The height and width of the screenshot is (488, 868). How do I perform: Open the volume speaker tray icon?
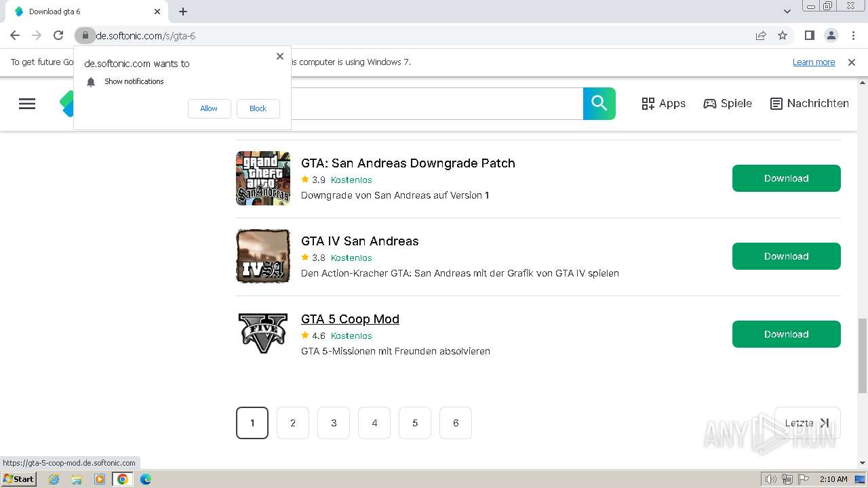pos(770,479)
